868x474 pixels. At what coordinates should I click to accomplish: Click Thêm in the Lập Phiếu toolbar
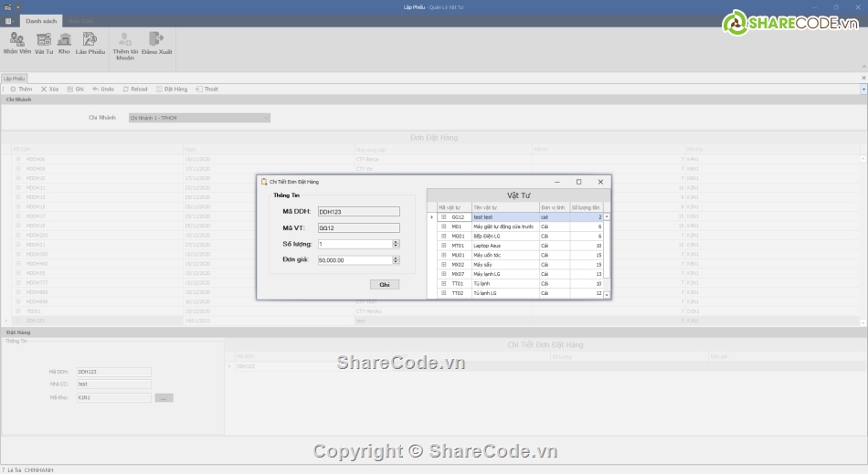[22, 90]
